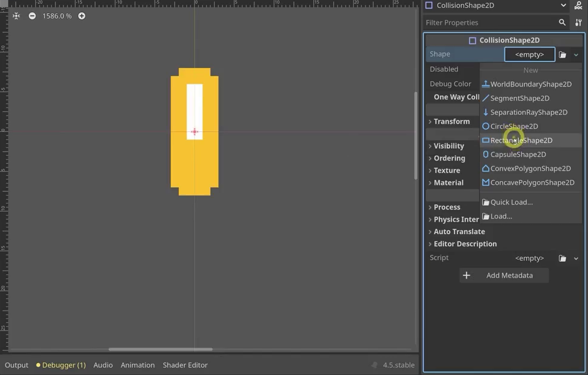This screenshot has height=375, width=588.
Task: Click the Shape <empty> value box
Action: click(530, 54)
